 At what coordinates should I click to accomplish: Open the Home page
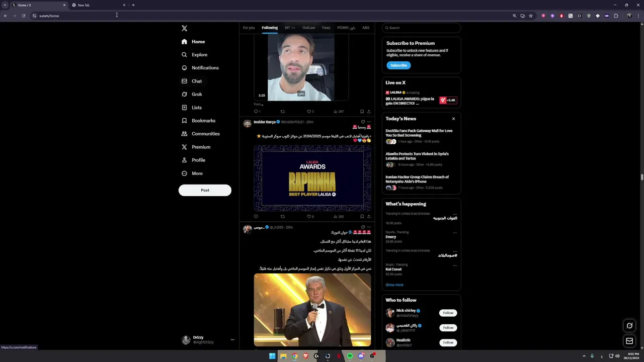click(x=193, y=42)
